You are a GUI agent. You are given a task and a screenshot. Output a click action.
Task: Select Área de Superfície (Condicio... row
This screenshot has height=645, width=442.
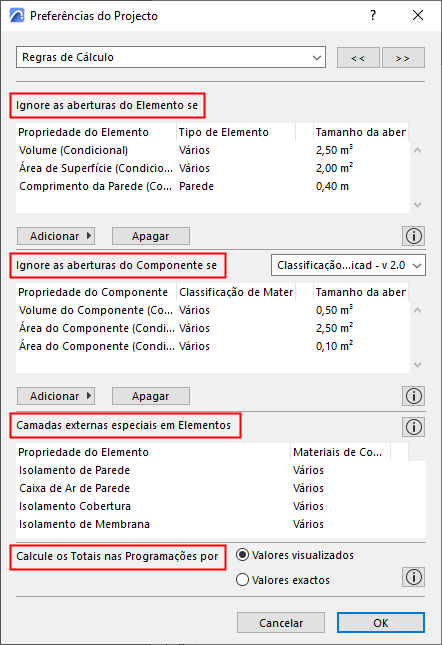213,168
